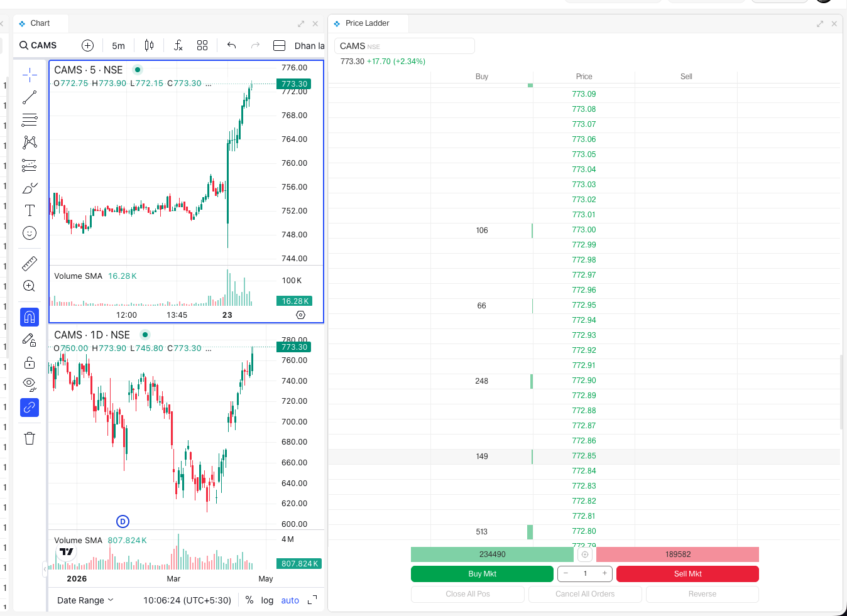Screen dimensions: 847x616
Task: Open the emoji sticker tool
Action: (x=30, y=233)
